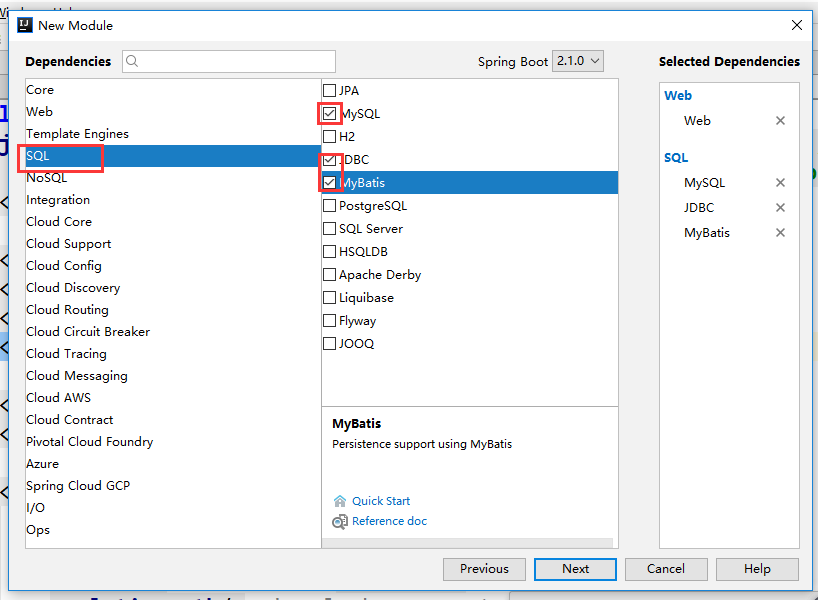Select the Core category
818x600 pixels.
(173, 90)
